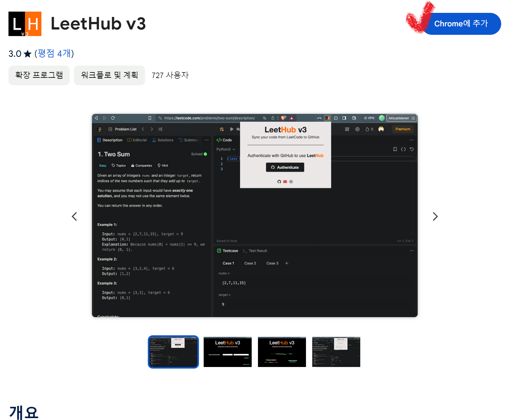Select Case 3 in preview testcases
520x420 pixels.
272,263
